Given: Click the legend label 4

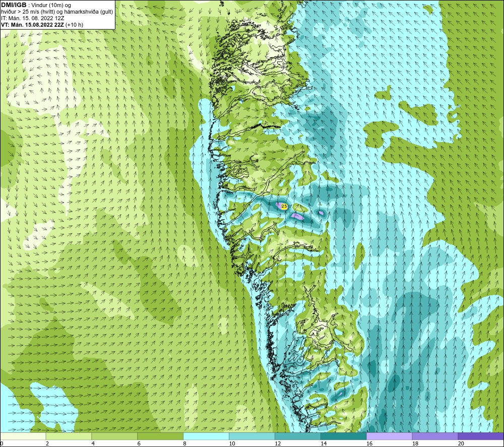Looking at the screenshot, I should tap(93, 444).
